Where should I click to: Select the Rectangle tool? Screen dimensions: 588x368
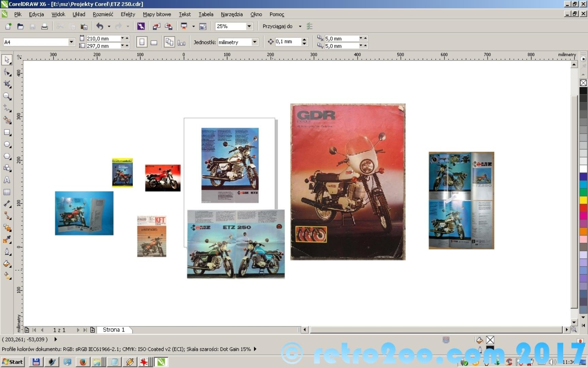(x=7, y=133)
